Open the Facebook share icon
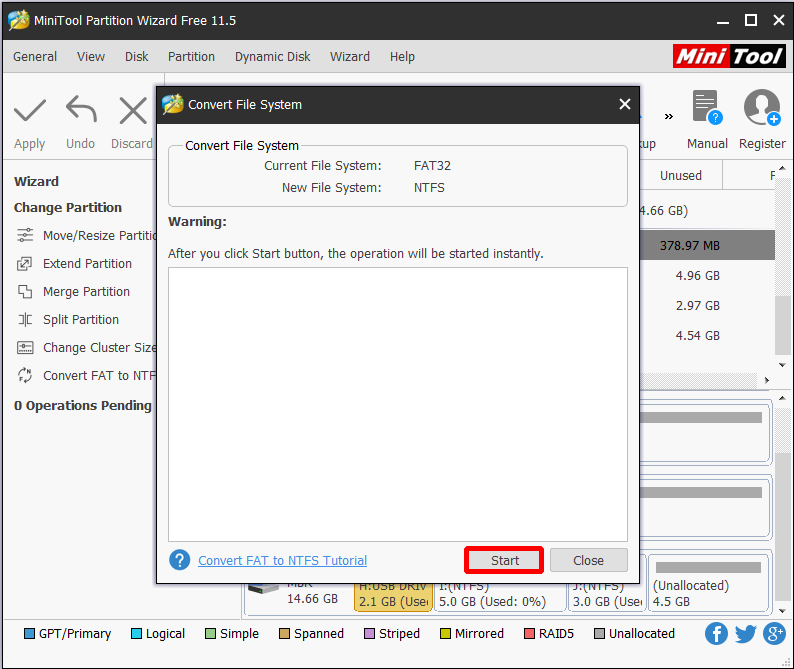794x669 pixels. pyautogui.click(x=716, y=634)
